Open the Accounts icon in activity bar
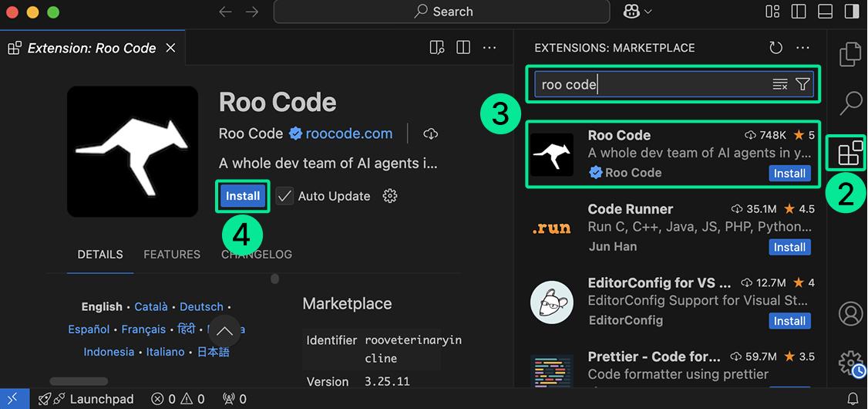 [x=850, y=314]
